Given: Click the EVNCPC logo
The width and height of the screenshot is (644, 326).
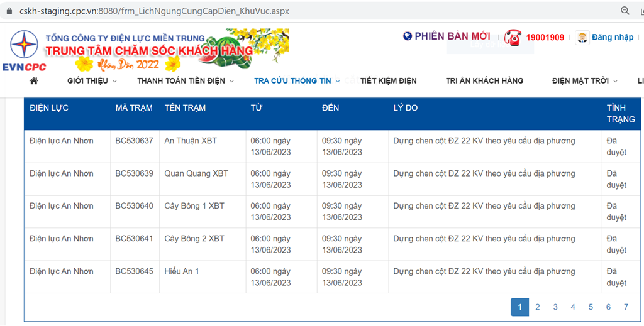Looking at the screenshot, I should tap(25, 50).
